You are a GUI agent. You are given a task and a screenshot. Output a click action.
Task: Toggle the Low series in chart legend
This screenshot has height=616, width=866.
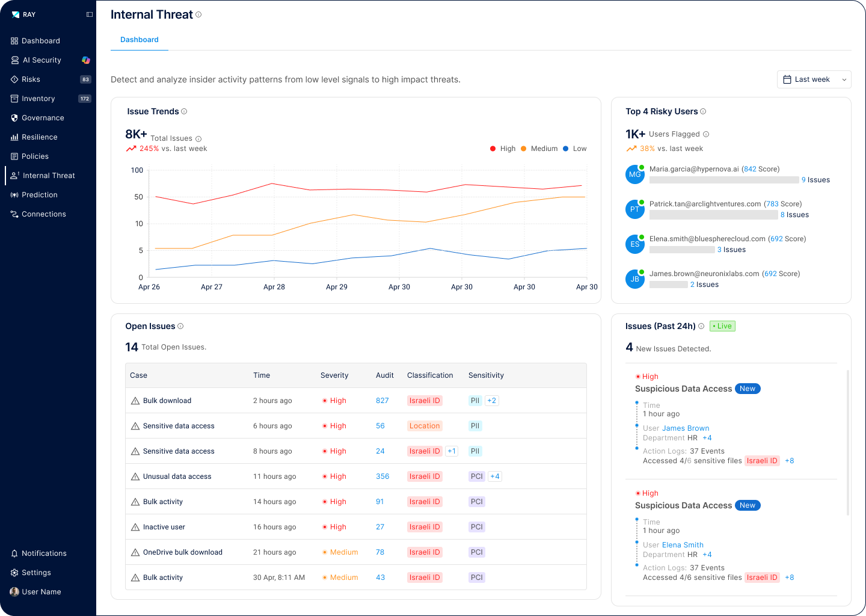(574, 149)
